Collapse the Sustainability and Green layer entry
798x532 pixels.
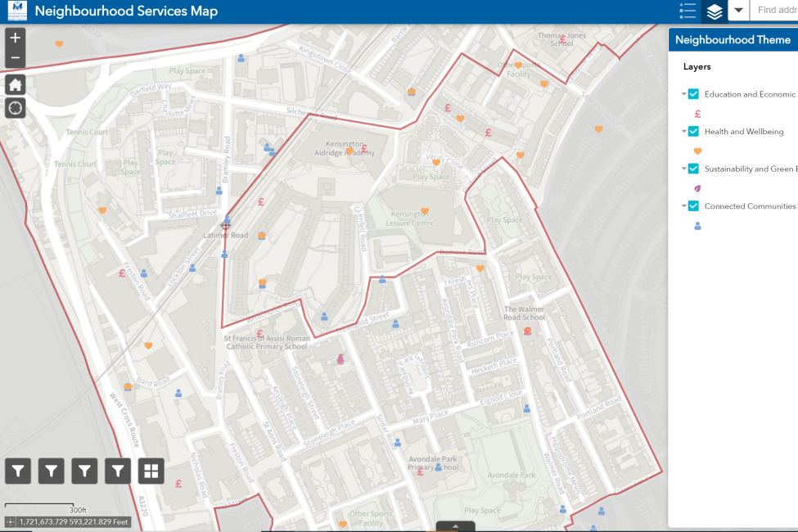[683, 169]
